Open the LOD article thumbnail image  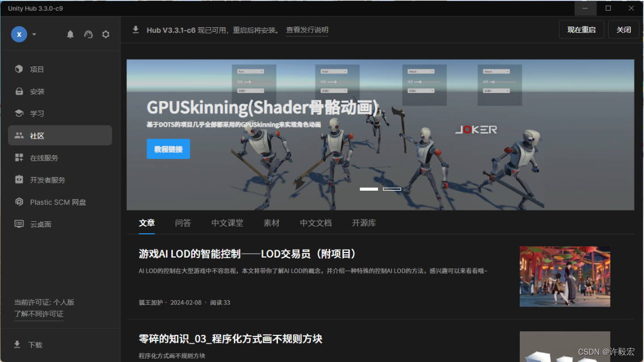565,276
